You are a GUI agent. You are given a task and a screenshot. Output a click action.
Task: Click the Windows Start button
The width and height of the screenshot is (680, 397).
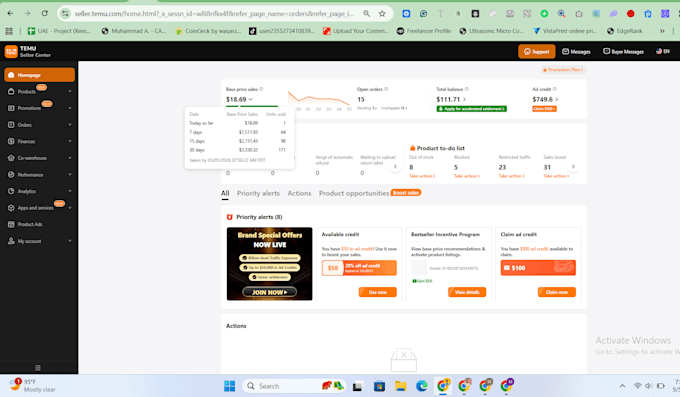(229, 386)
